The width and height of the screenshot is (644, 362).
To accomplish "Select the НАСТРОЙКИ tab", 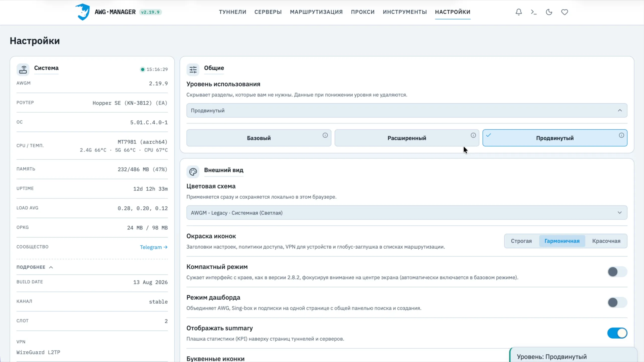I will pyautogui.click(x=453, y=12).
